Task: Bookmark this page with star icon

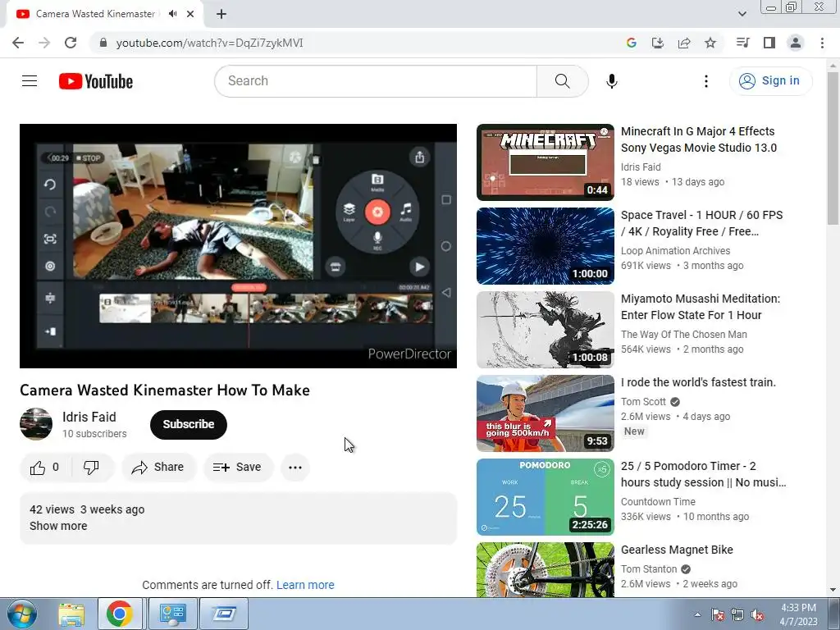Action: pos(710,43)
